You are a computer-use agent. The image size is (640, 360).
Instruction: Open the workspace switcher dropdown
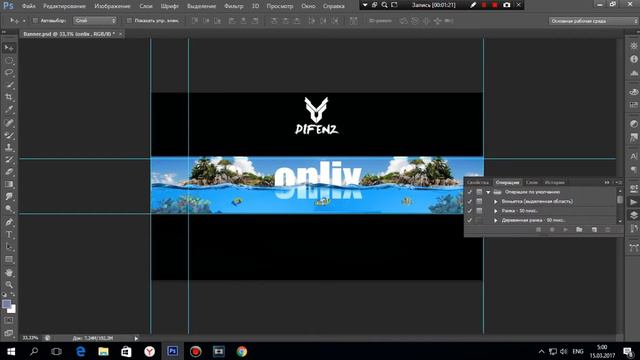(x=593, y=21)
